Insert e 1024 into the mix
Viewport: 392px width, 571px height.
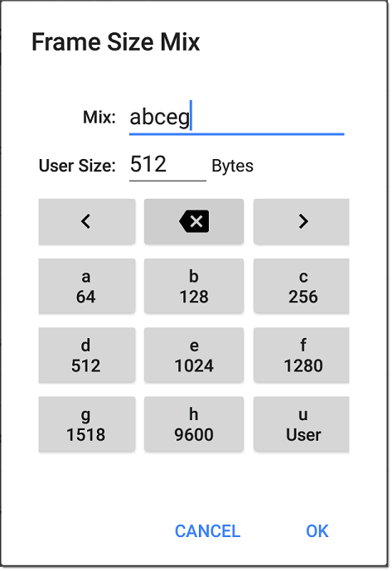coord(194,355)
